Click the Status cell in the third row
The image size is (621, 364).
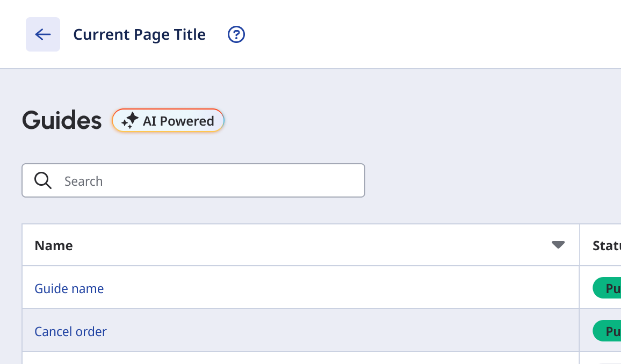pos(601,358)
